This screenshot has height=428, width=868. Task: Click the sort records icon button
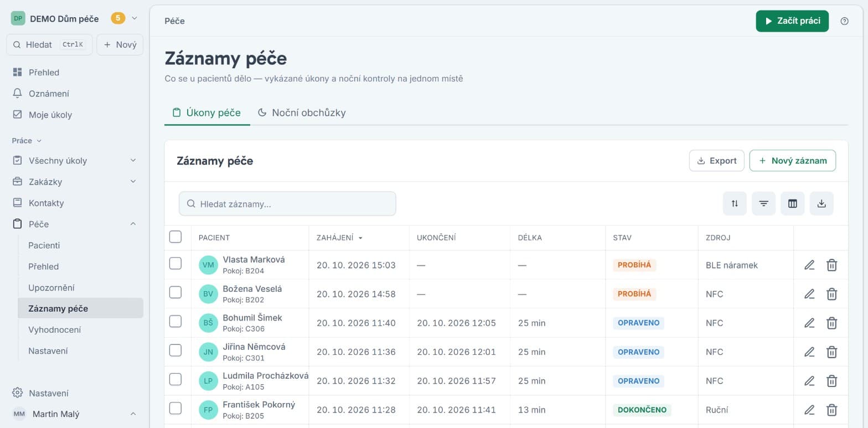pyautogui.click(x=735, y=204)
